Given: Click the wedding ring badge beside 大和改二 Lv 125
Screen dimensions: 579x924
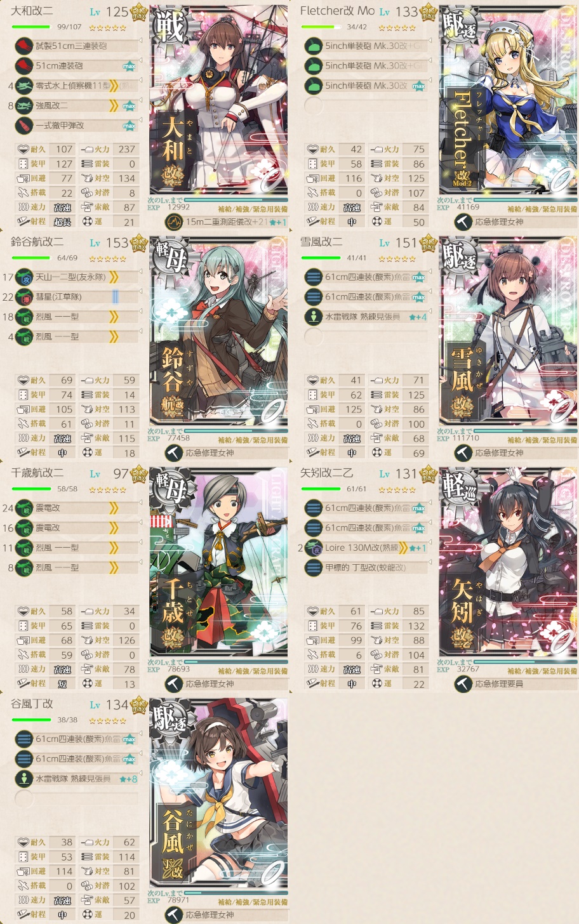Looking at the screenshot, I should 139,12.
